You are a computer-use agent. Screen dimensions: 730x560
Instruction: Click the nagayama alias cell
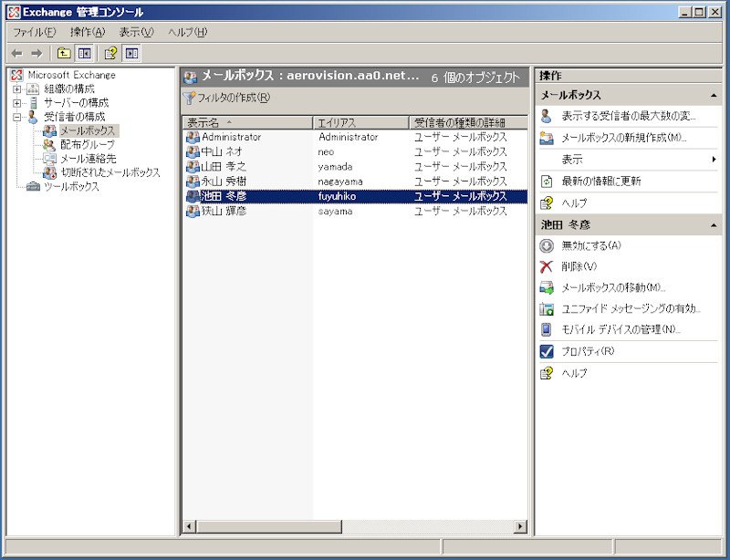pos(340,181)
